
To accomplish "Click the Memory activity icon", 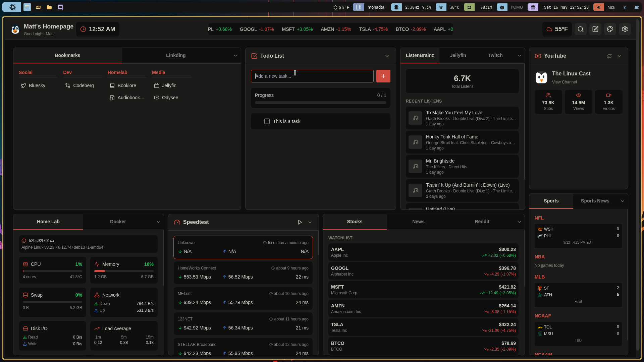I will pos(97,264).
